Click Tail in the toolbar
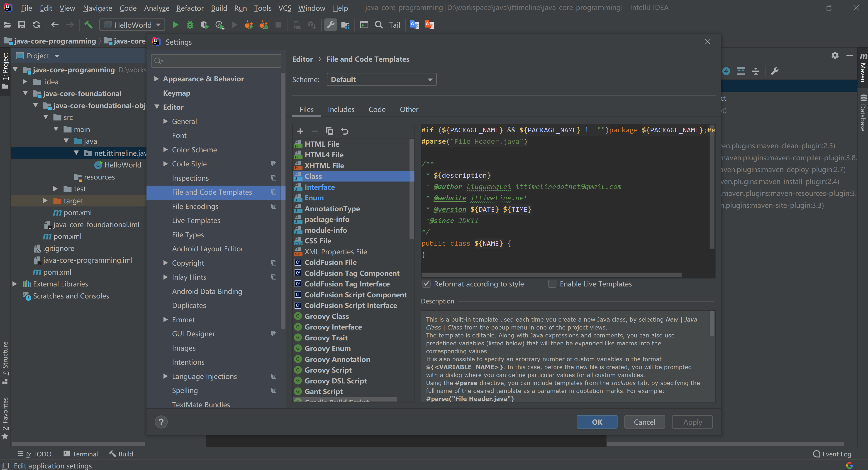868x470 pixels. tap(394, 25)
